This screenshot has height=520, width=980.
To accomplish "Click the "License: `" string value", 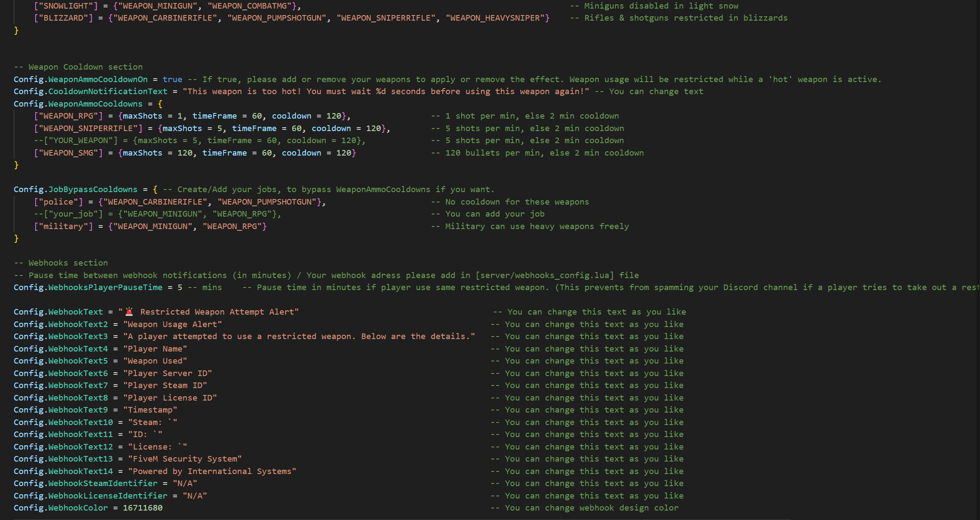I will [x=157, y=447].
